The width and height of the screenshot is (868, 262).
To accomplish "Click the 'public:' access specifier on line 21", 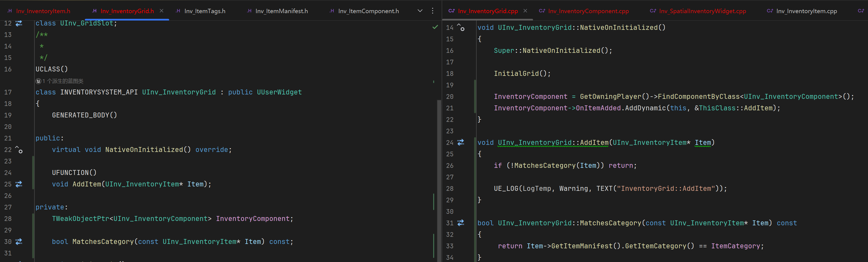I will (x=50, y=138).
